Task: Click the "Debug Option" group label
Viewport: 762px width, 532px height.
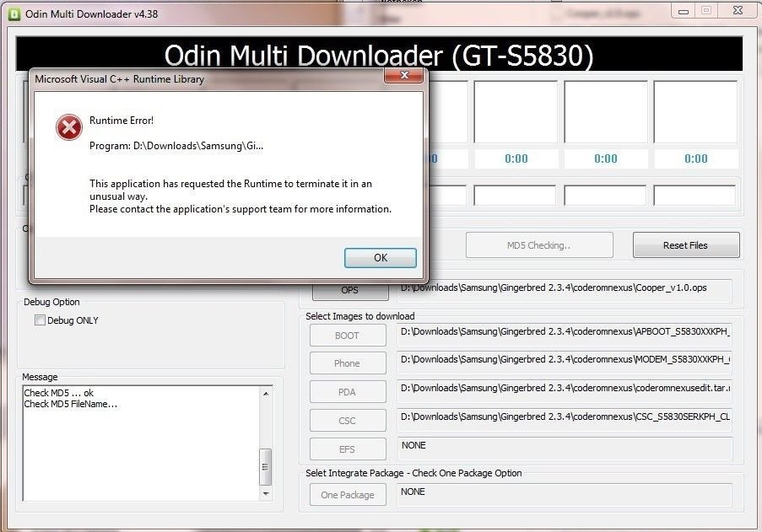Action: point(52,302)
